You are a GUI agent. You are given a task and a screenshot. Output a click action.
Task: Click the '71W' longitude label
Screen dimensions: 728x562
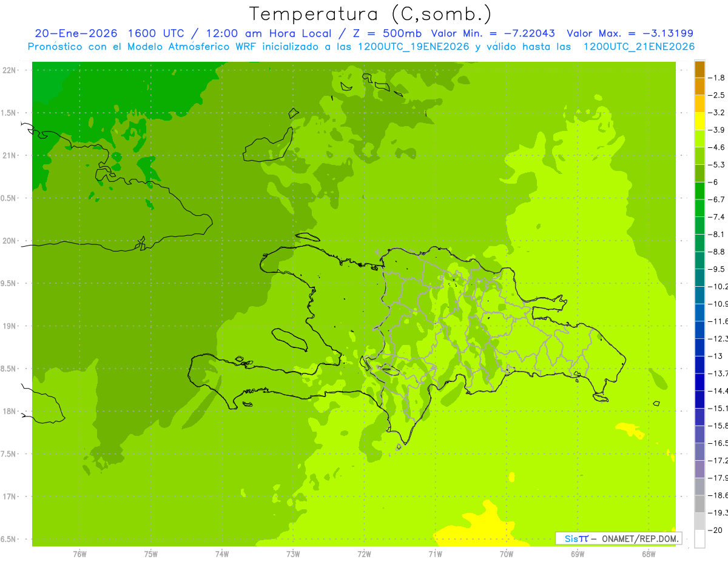point(435,554)
